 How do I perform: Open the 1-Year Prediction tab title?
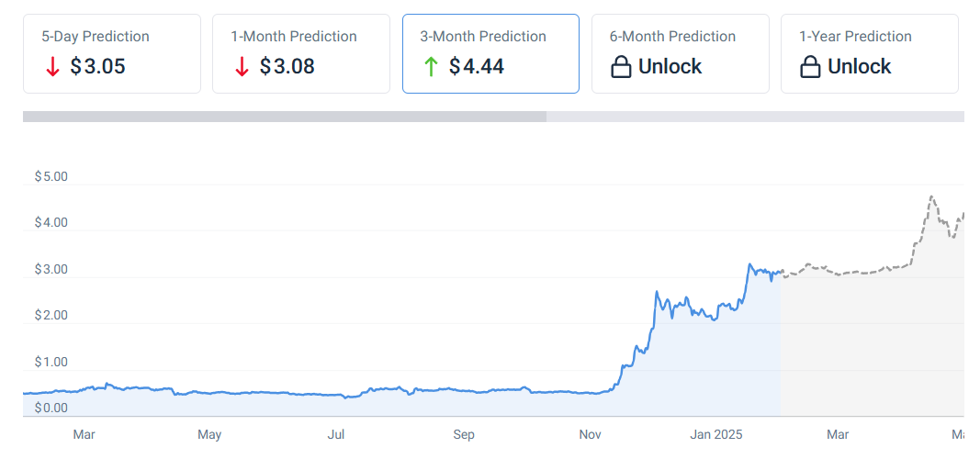(855, 37)
